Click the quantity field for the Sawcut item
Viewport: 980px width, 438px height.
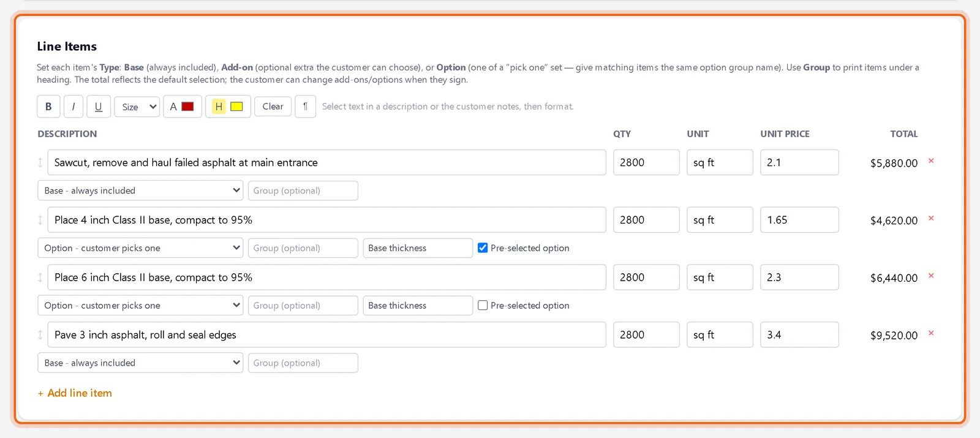pyautogui.click(x=646, y=162)
